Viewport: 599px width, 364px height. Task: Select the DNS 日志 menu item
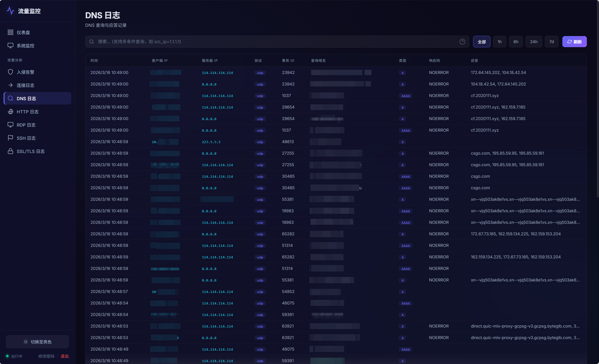[38, 98]
